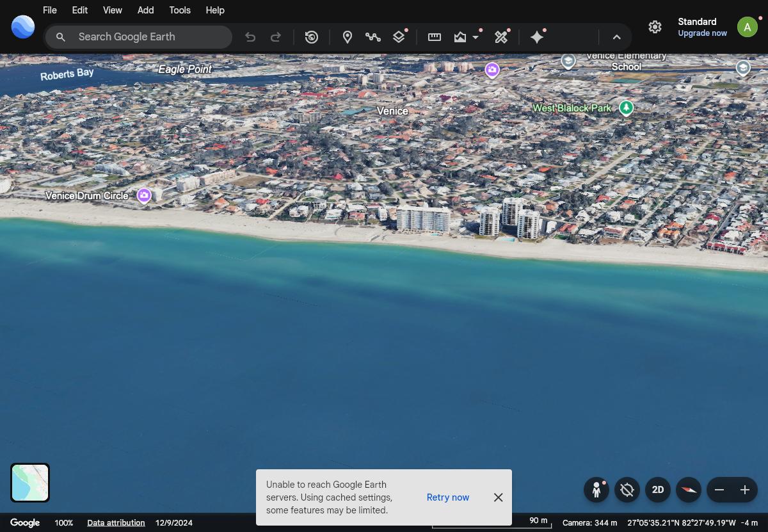Image resolution: width=768 pixels, height=532 pixels.
Task: Click Venice Drum Circle photo marker
Action: (x=144, y=195)
